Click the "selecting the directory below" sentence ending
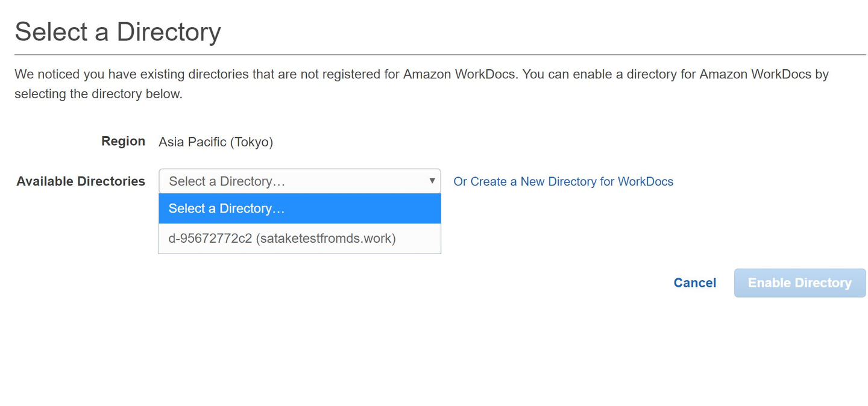The width and height of the screenshot is (868, 406). [98, 95]
